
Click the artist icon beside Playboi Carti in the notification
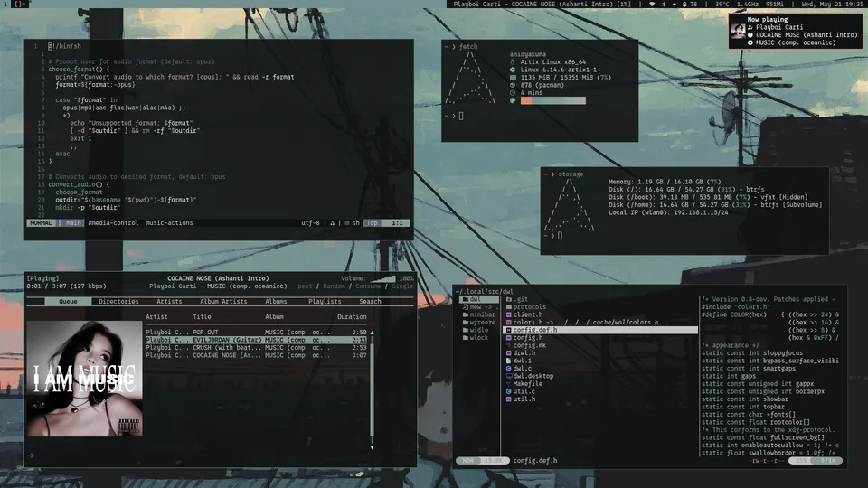(750, 27)
